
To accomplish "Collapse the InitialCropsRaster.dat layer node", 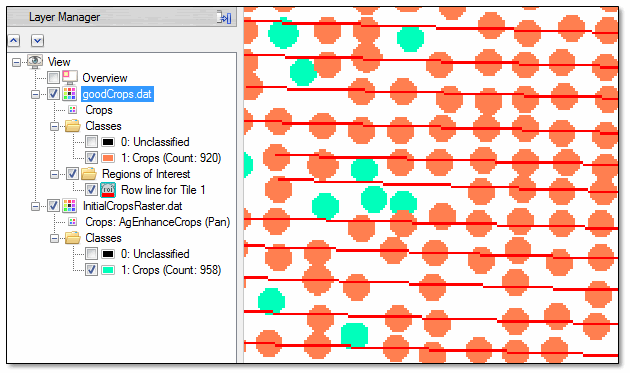I will [x=35, y=207].
